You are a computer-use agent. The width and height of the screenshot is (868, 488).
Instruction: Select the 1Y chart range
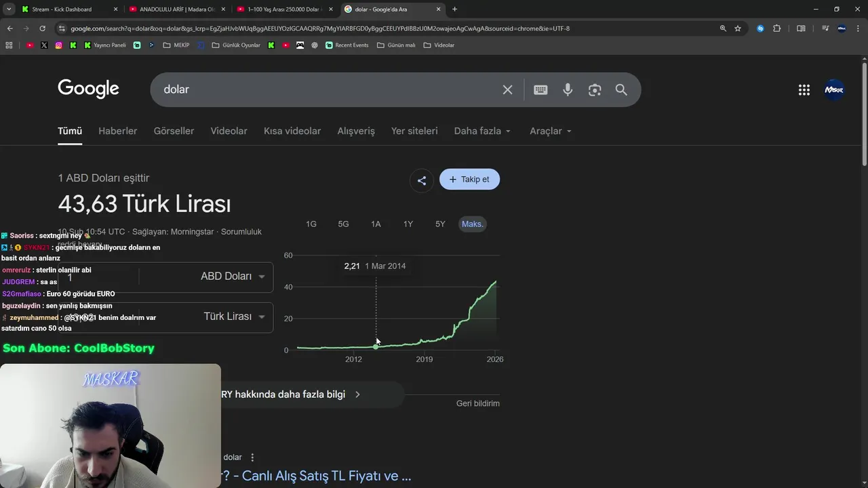coord(408,224)
